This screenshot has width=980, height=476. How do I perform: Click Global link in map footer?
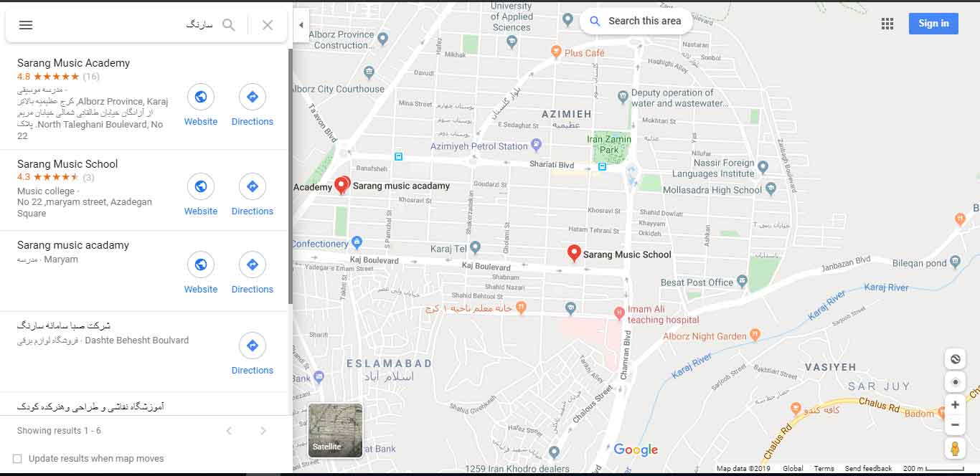point(793,469)
